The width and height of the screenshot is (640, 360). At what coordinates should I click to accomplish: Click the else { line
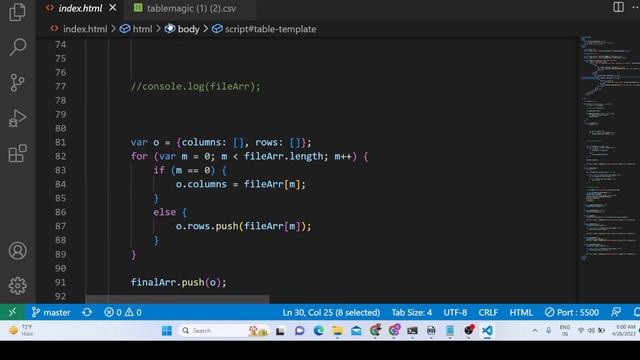click(x=170, y=212)
